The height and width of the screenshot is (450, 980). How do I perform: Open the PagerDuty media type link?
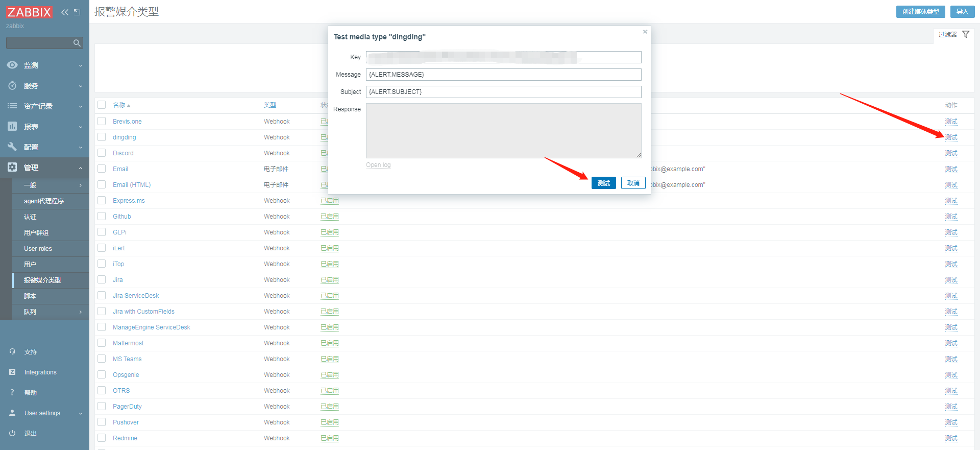(127, 406)
